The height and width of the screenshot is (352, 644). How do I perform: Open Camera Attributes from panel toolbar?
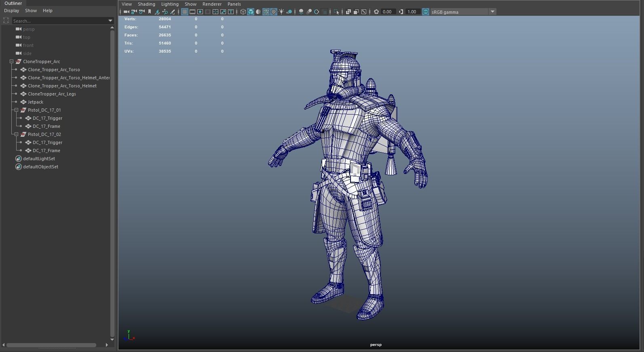tap(141, 12)
